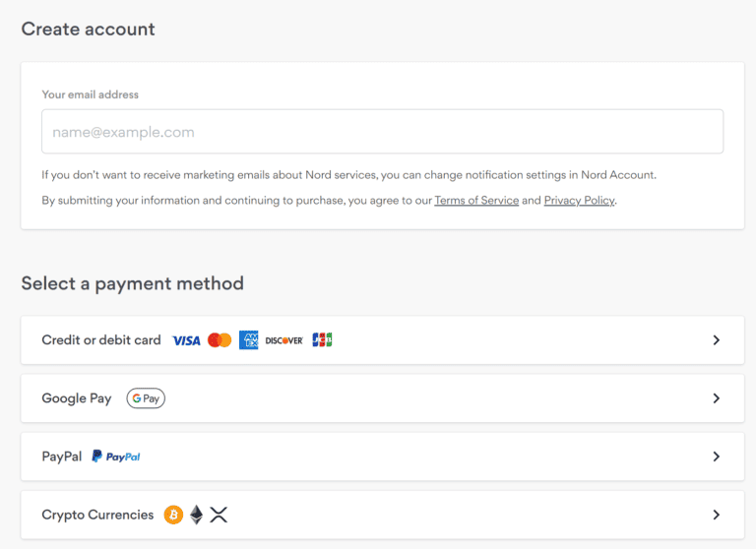Expand the Credit or debit card chevron
This screenshot has width=756, height=549.
coord(716,340)
